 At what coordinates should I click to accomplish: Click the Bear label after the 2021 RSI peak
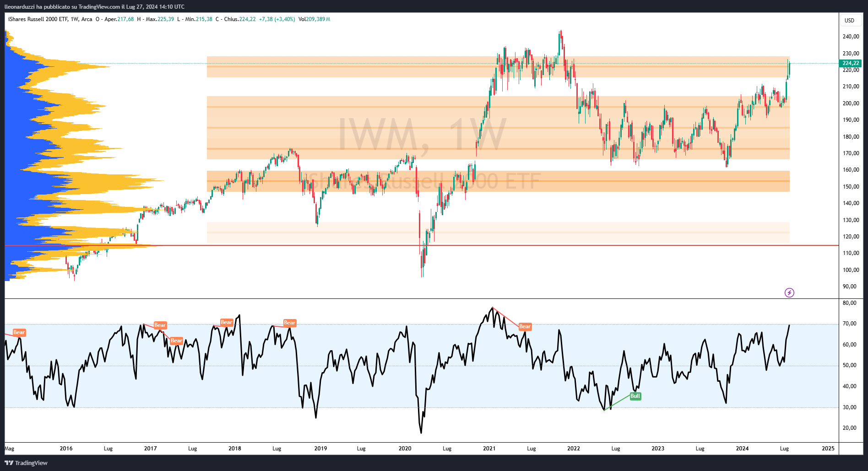(525, 326)
